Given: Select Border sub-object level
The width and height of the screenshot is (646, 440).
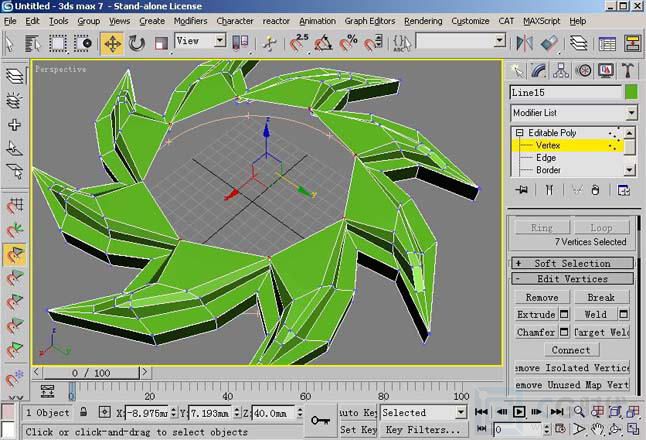Looking at the screenshot, I should [548, 170].
